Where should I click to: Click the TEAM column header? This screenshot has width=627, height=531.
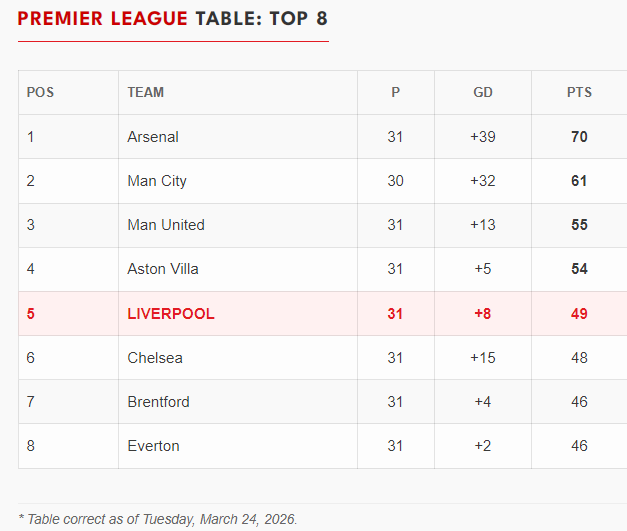[146, 92]
